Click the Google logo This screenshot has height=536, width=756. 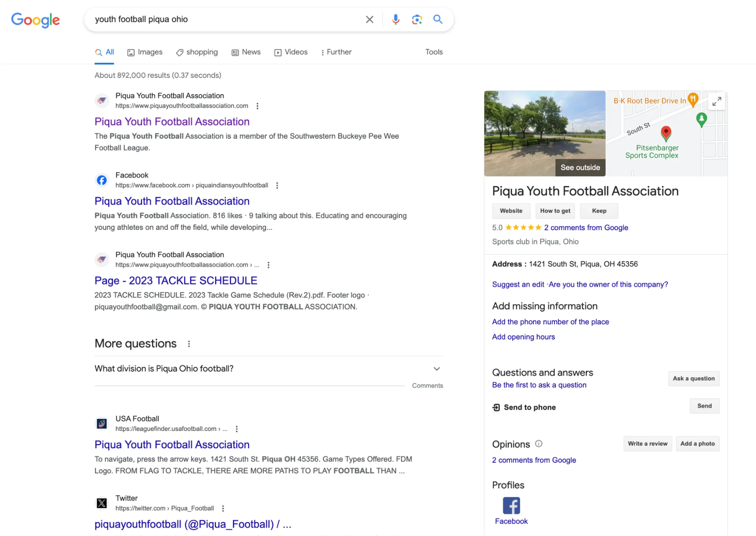(x=36, y=20)
